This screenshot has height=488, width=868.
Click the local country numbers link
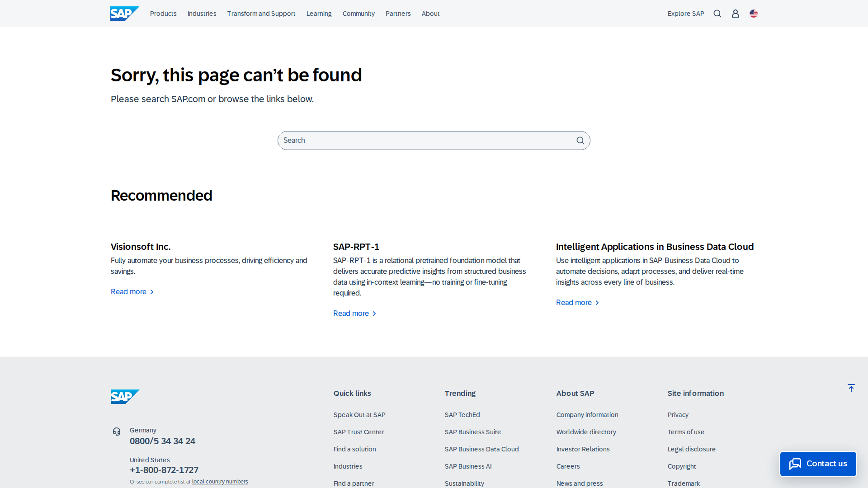(220, 482)
